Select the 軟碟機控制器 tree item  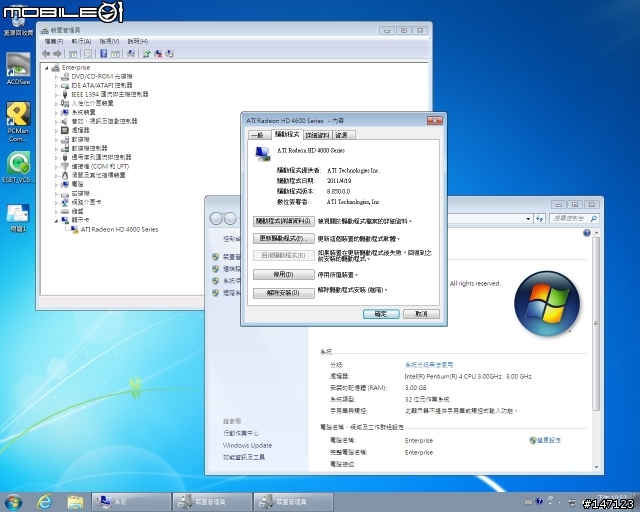(x=89, y=149)
